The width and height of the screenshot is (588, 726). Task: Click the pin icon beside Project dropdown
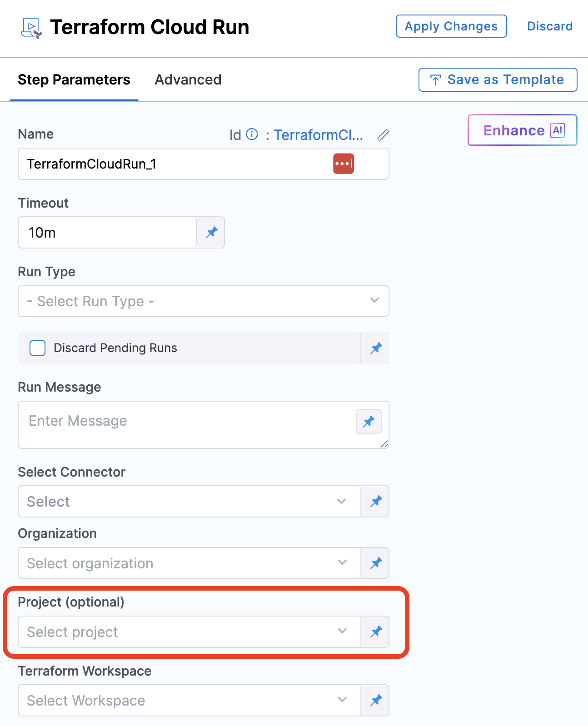[376, 632]
